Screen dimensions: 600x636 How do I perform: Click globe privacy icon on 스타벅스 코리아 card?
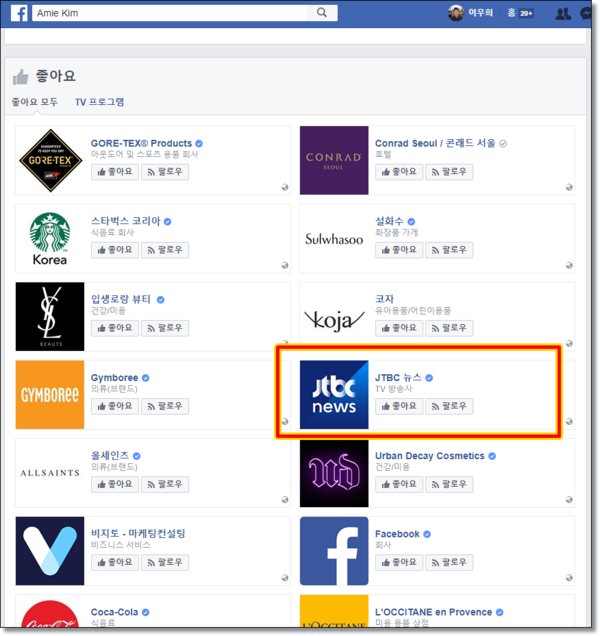pyautogui.click(x=285, y=265)
